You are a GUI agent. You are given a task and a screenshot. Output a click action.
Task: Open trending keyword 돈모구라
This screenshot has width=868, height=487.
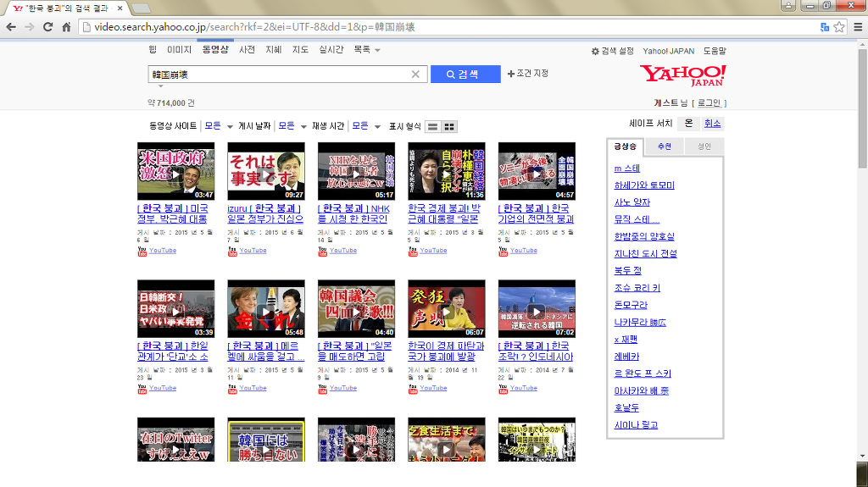[631, 305]
